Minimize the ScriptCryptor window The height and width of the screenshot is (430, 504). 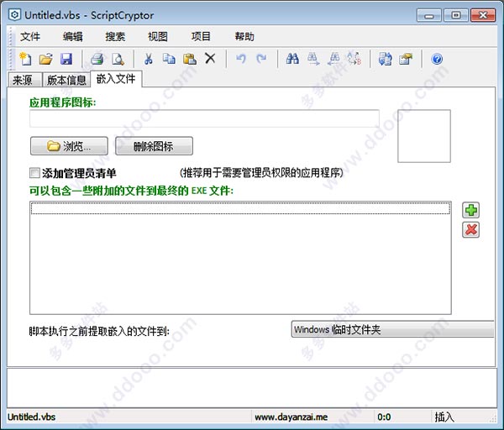(429, 15)
